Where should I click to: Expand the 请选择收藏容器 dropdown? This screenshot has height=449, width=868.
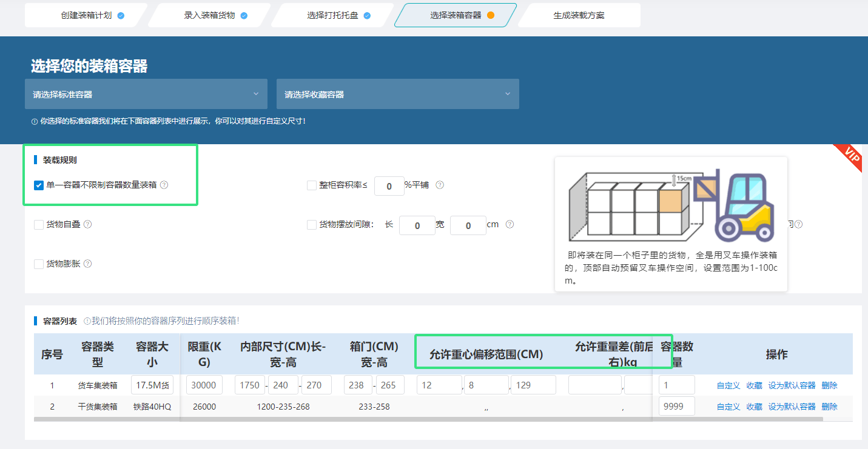coord(398,94)
